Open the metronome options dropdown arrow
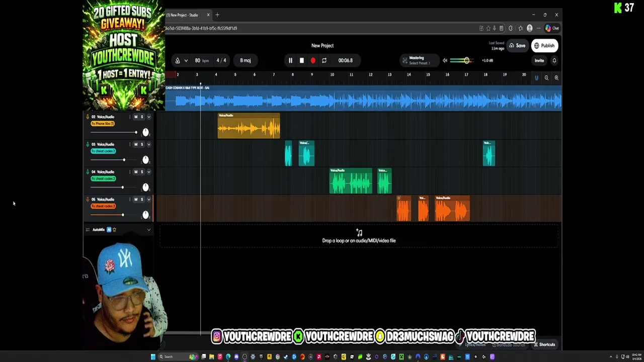 pos(186,60)
